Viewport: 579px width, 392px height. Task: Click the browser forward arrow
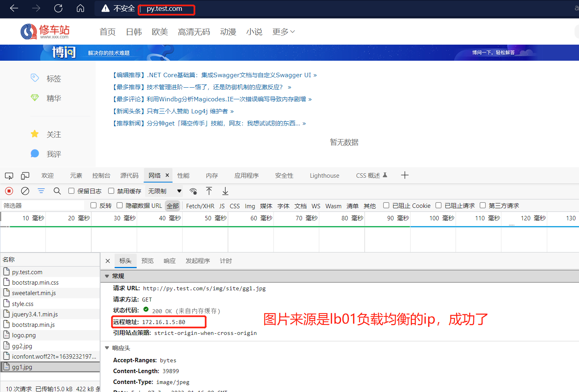point(36,8)
